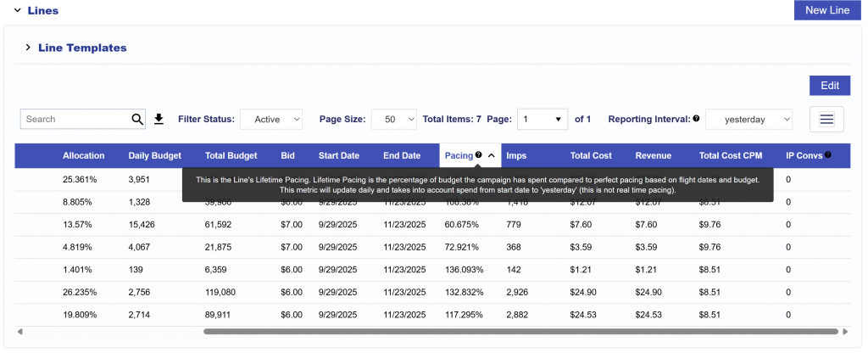Image resolution: width=868 pixels, height=353 pixels.
Task: Open the Reporting Interval dropdown
Action: [748, 120]
